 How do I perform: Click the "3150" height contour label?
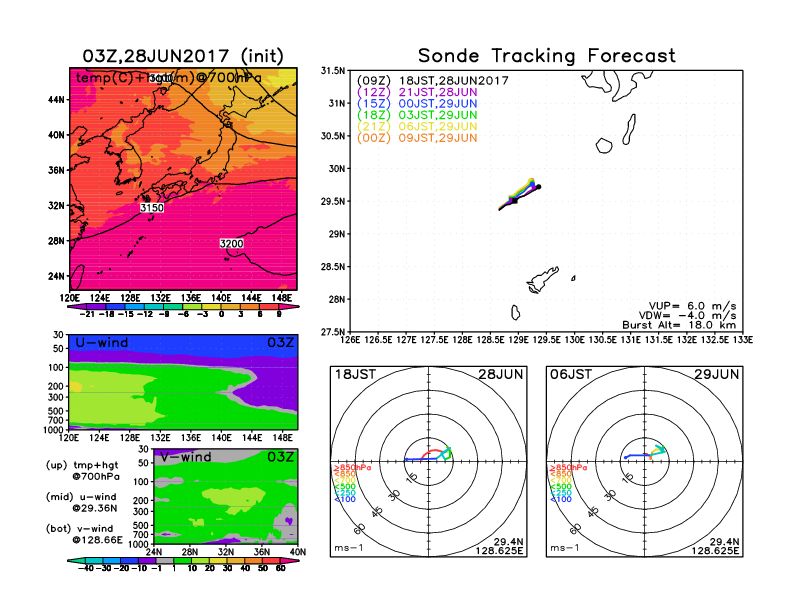[x=152, y=208]
